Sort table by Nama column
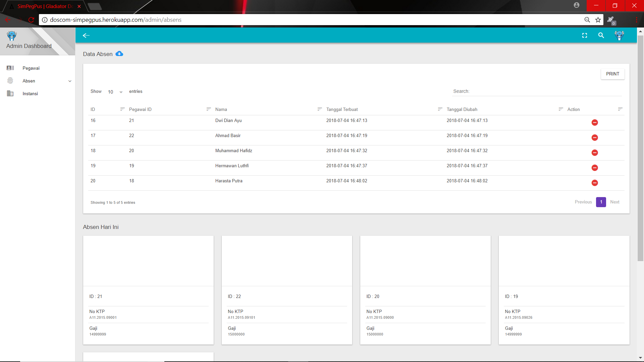 [221, 110]
